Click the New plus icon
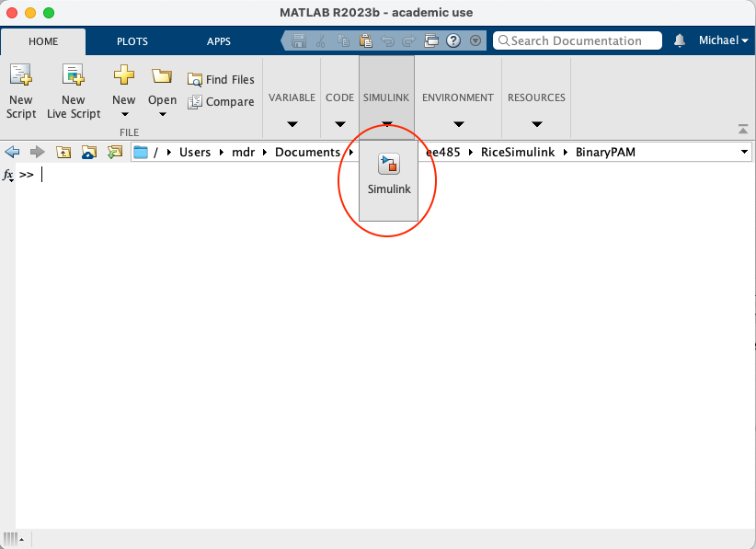Screen dimensions: 756x549 [x=124, y=74]
